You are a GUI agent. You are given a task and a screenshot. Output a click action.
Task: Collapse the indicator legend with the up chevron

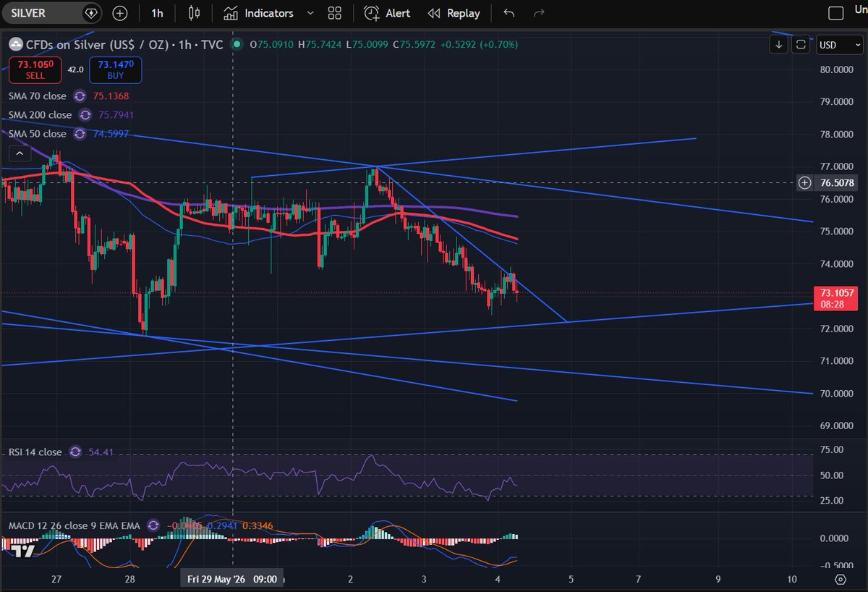pos(20,153)
